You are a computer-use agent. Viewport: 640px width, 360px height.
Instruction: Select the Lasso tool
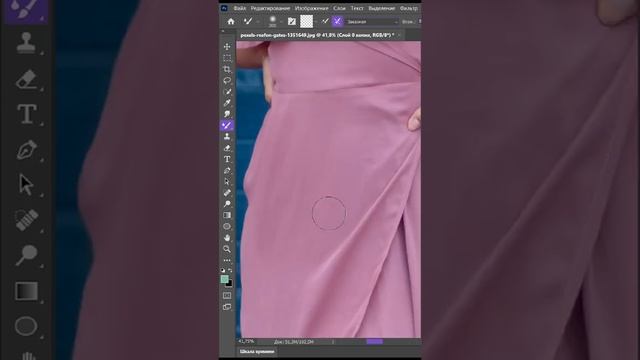coord(227,80)
